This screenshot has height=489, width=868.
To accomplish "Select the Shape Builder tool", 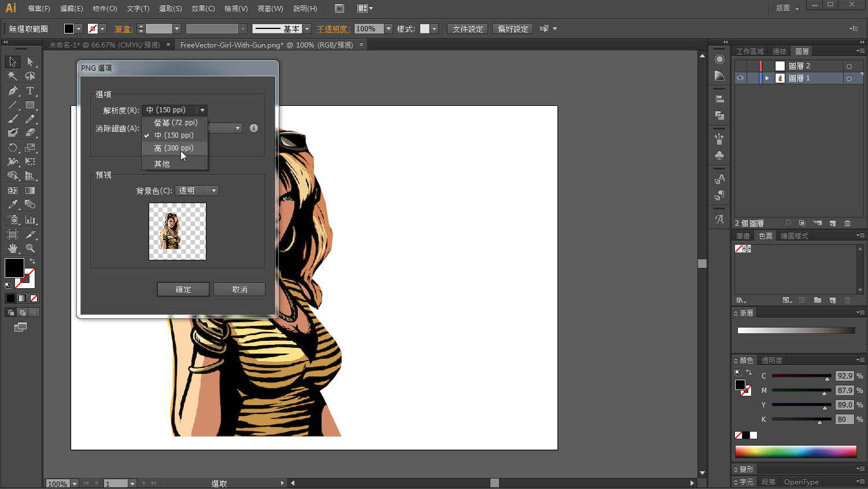I will coord(13,176).
